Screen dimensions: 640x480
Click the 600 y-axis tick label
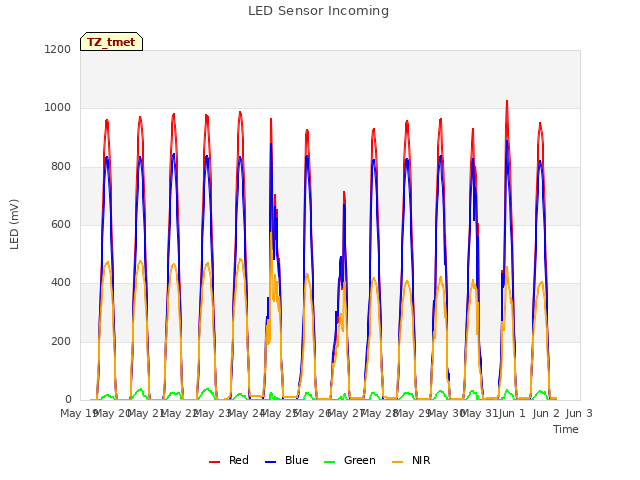[61, 224]
